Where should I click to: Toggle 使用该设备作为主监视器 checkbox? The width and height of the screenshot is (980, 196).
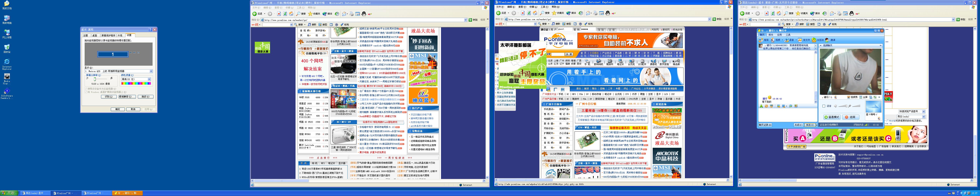point(86,89)
